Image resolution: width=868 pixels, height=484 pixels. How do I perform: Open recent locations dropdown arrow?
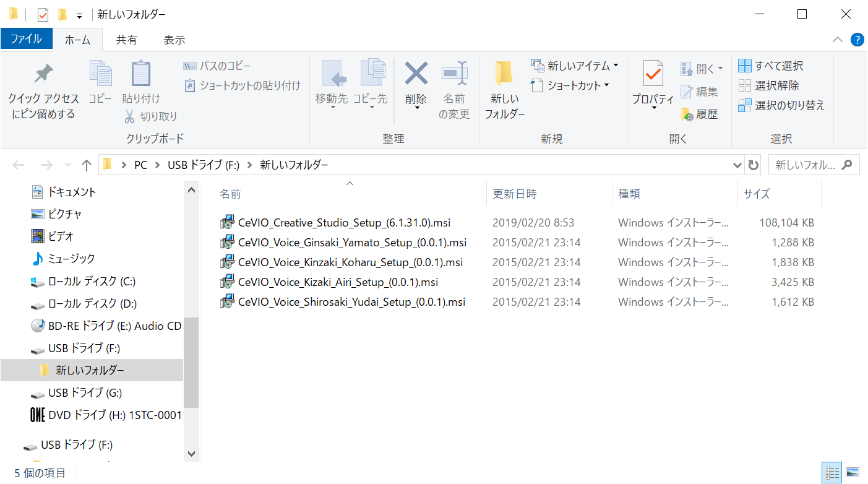68,165
